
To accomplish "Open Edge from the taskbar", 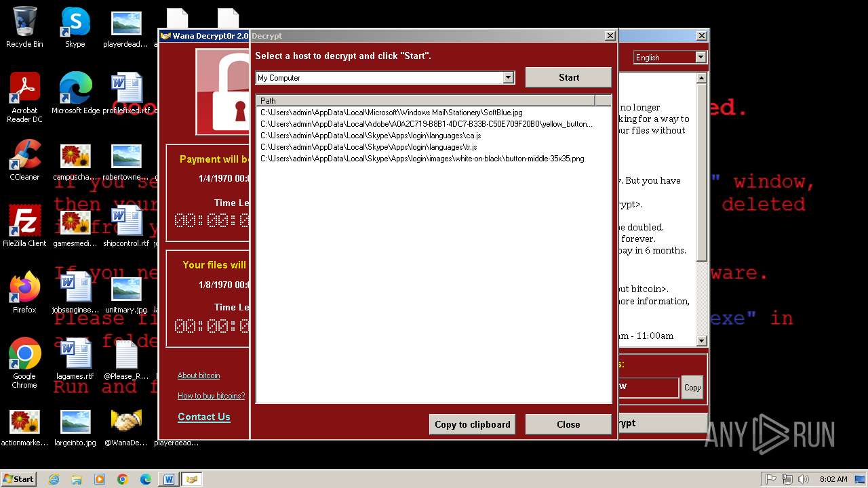I will click(x=146, y=479).
